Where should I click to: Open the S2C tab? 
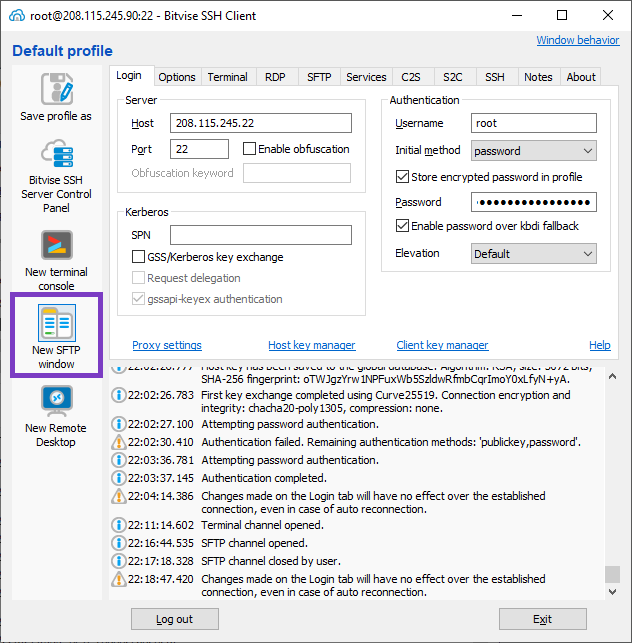453,77
